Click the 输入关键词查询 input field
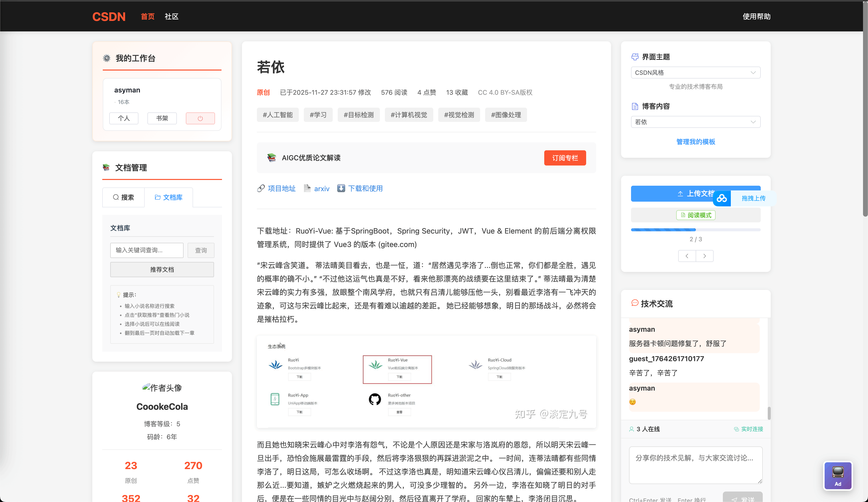The height and width of the screenshot is (502, 868). (x=146, y=250)
